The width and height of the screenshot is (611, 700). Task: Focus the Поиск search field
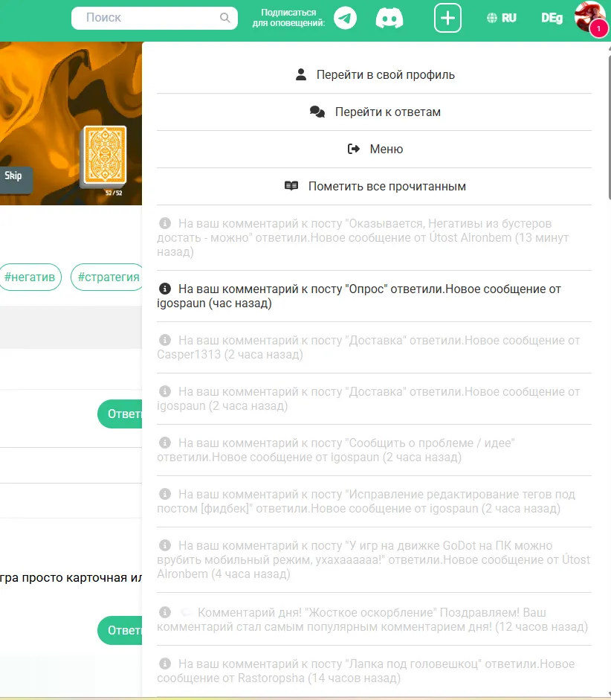[155, 18]
